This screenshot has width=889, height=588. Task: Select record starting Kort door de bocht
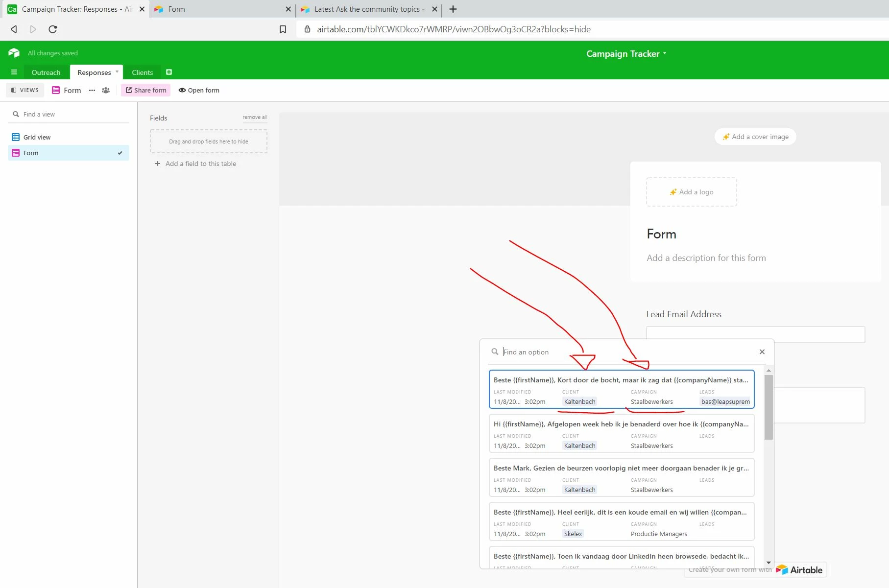click(622, 389)
